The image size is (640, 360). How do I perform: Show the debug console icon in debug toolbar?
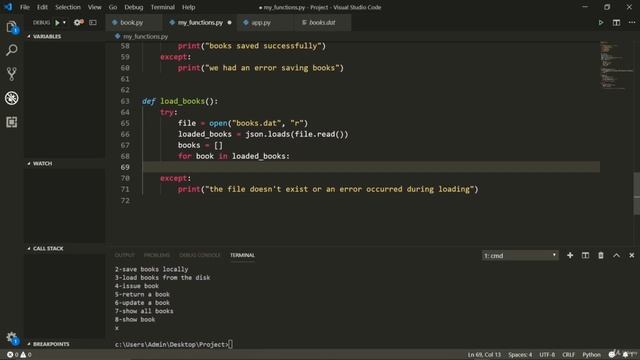[93, 22]
